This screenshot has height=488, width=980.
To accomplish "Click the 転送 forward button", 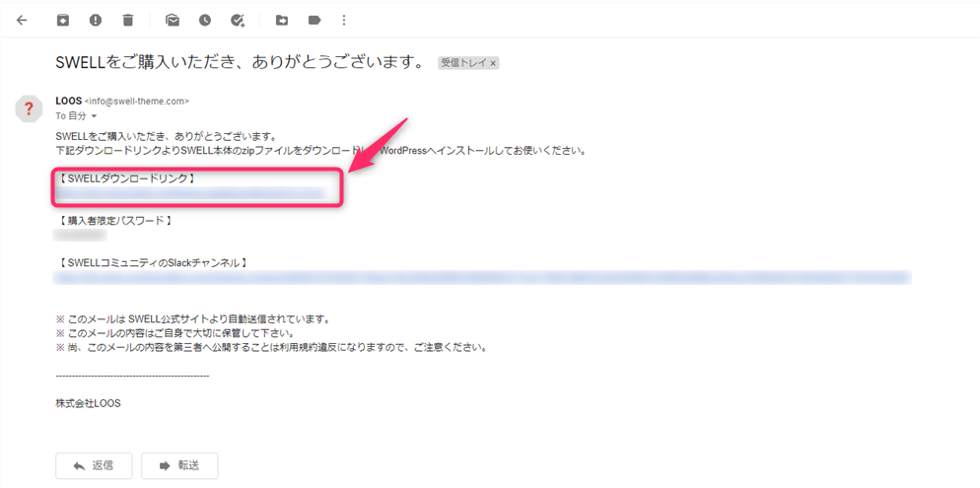I will [x=179, y=465].
